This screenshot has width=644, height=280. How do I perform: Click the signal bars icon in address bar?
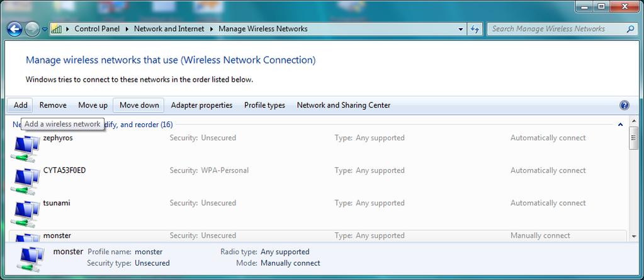tap(56, 29)
